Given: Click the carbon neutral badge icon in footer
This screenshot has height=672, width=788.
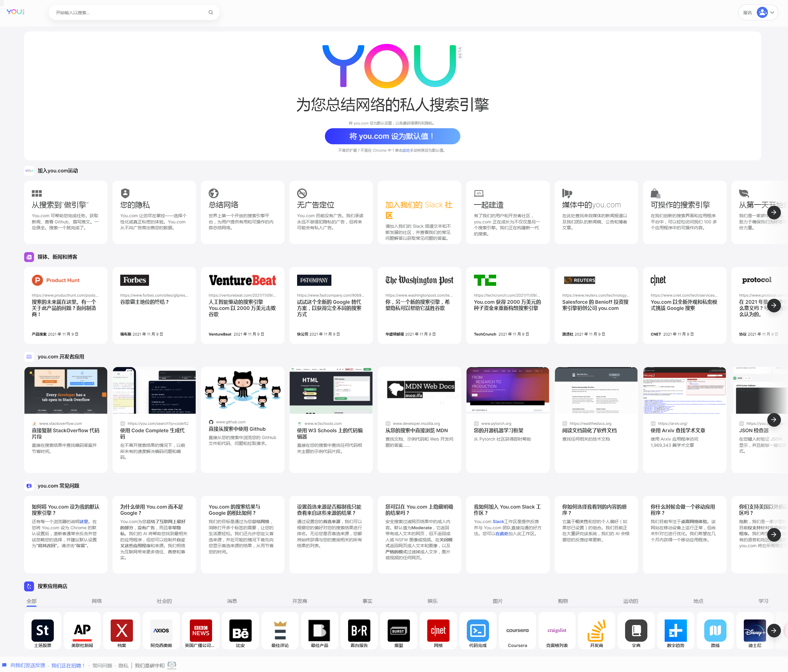Looking at the screenshot, I should (172, 665).
